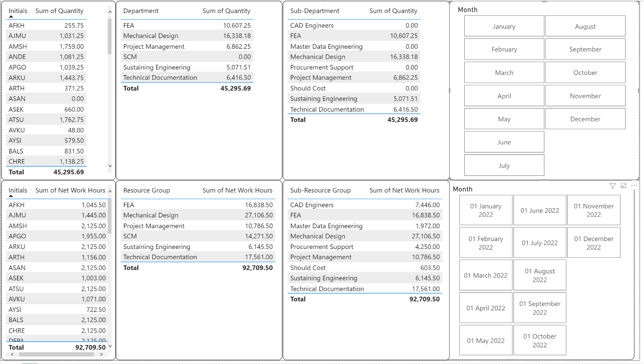Click 45,295.69 total in Department table

pyautogui.click(x=235, y=88)
